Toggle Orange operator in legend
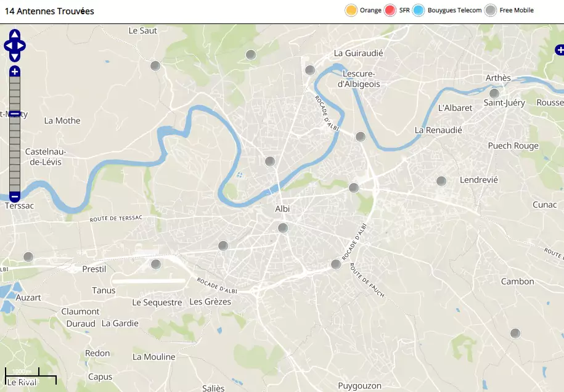 coord(351,10)
